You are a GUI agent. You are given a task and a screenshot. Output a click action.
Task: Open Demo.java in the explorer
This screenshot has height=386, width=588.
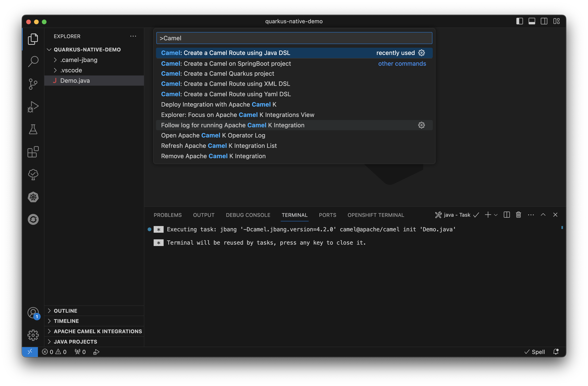pos(75,81)
